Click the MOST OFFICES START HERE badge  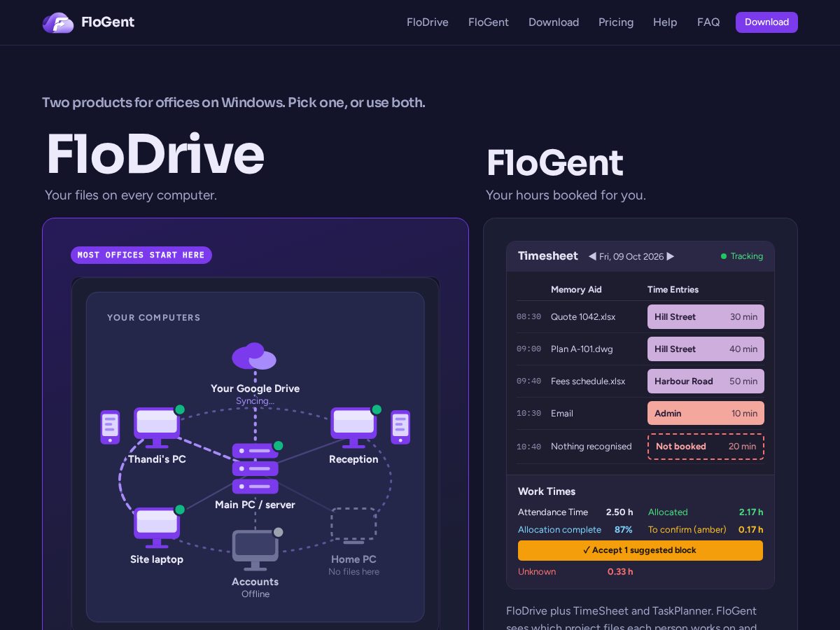pos(141,255)
